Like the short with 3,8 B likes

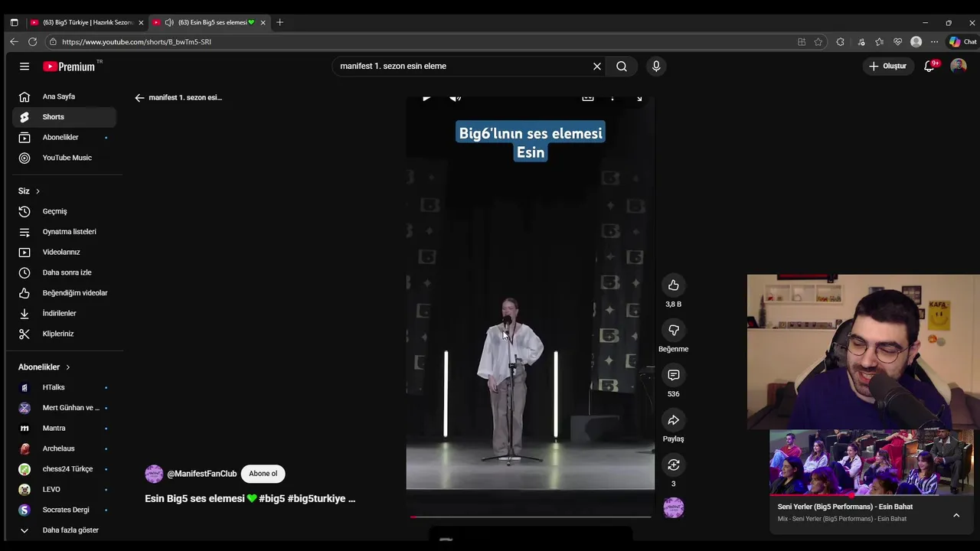(674, 285)
